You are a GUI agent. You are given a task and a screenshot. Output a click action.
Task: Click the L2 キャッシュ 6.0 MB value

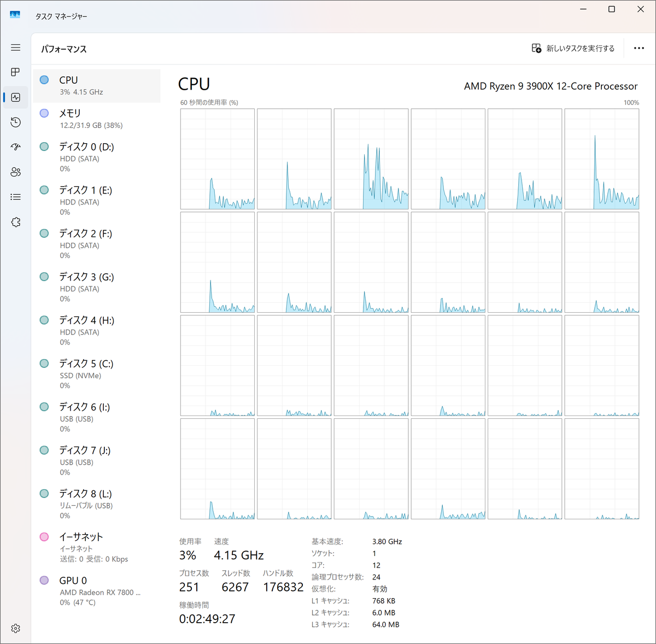[x=384, y=613]
